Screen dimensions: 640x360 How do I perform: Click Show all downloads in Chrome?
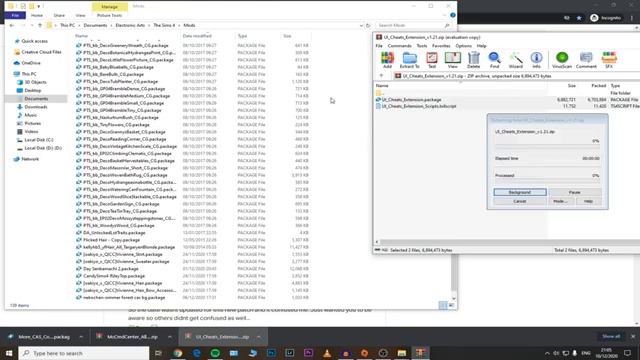611,336
